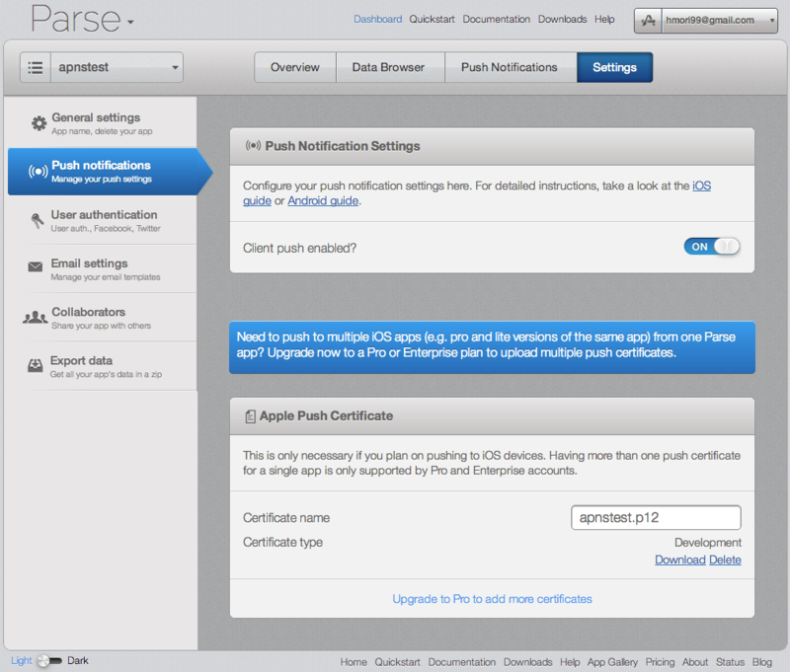Click the Parse logo
The width and height of the screenshot is (790, 672).
click(x=76, y=19)
